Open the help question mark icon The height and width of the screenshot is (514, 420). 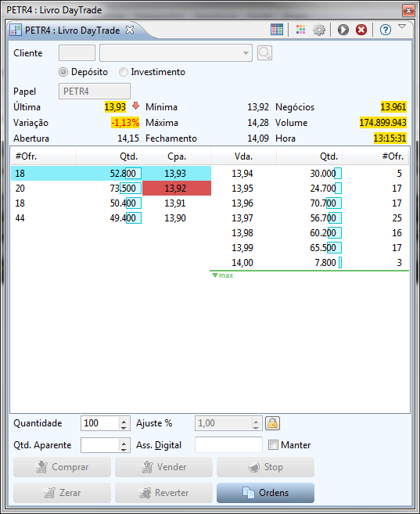coord(386,30)
